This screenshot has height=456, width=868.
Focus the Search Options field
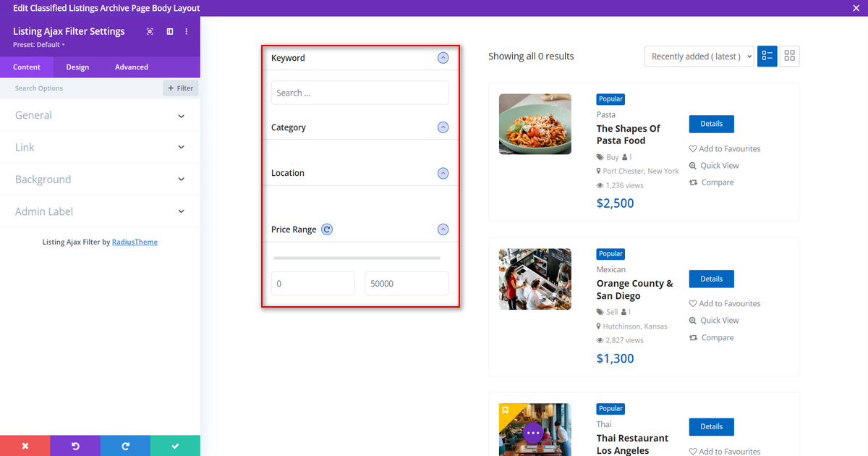tap(81, 88)
